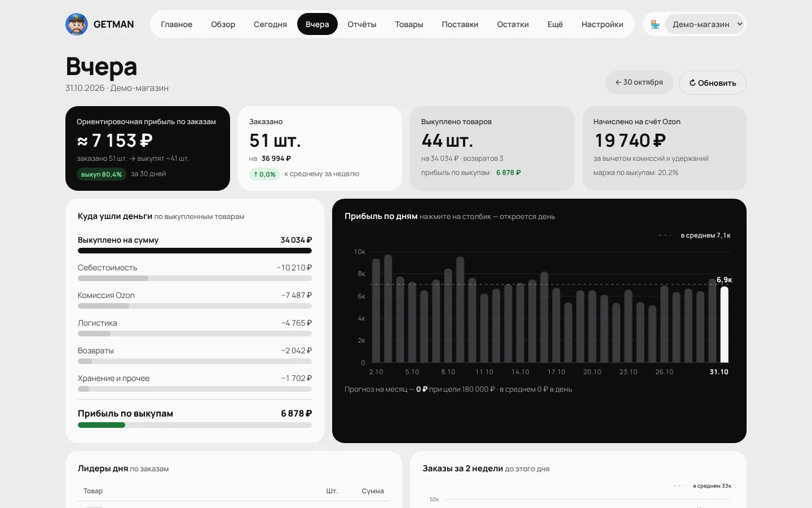Image resolution: width=812 pixels, height=508 pixels.
Task: Click the Начислено на счёт Ozon card
Action: [664, 148]
